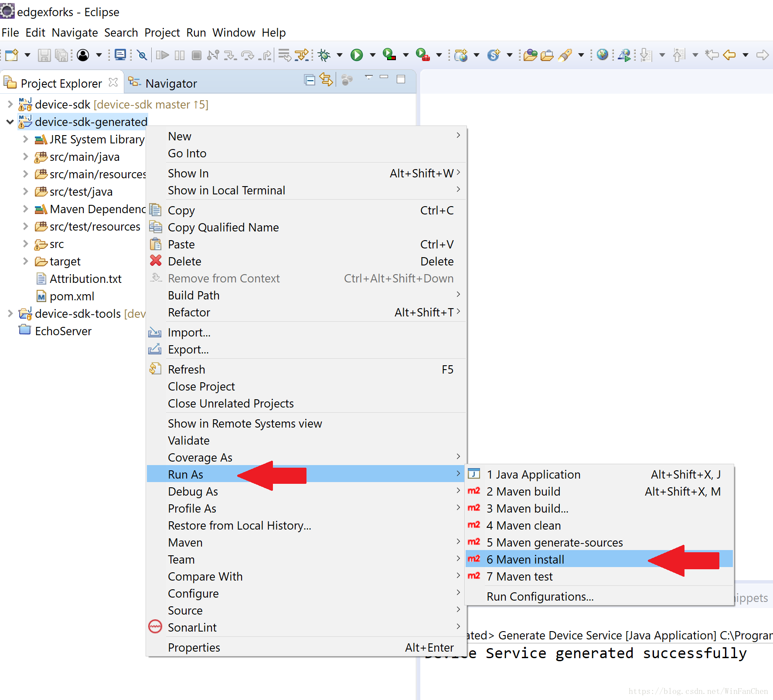
Task: Click Refresh in the context menu
Action: 306,369
